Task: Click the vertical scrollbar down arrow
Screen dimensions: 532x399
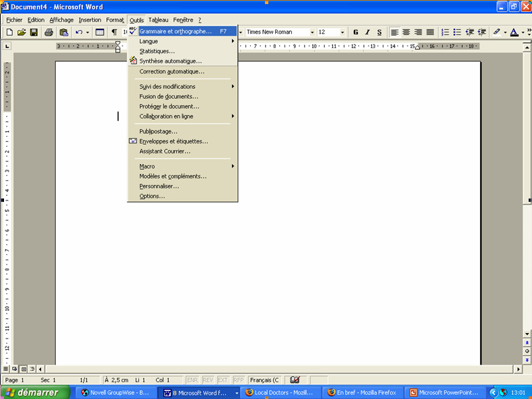Action: point(527,335)
